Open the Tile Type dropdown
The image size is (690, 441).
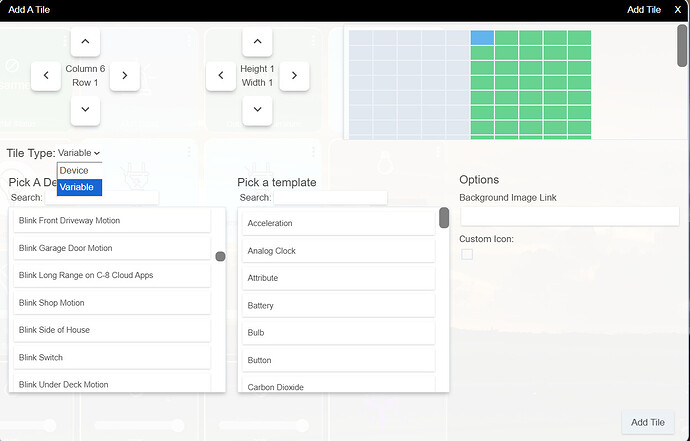click(x=79, y=153)
